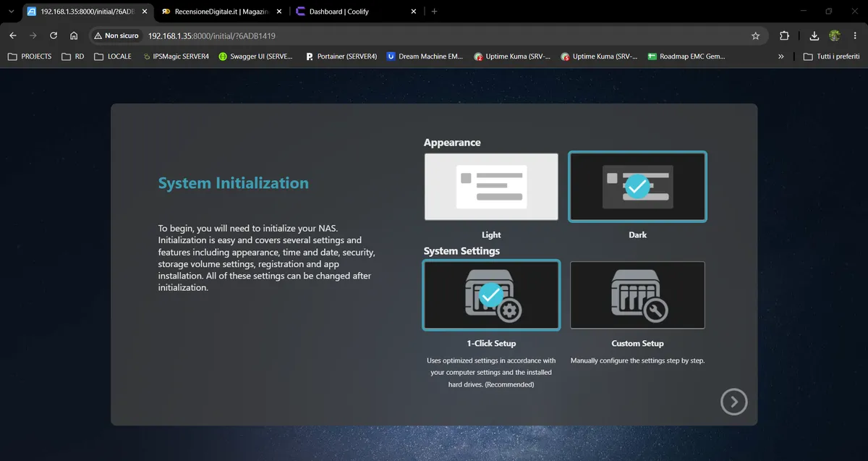Click the browser profile avatar

[x=835, y=35]
